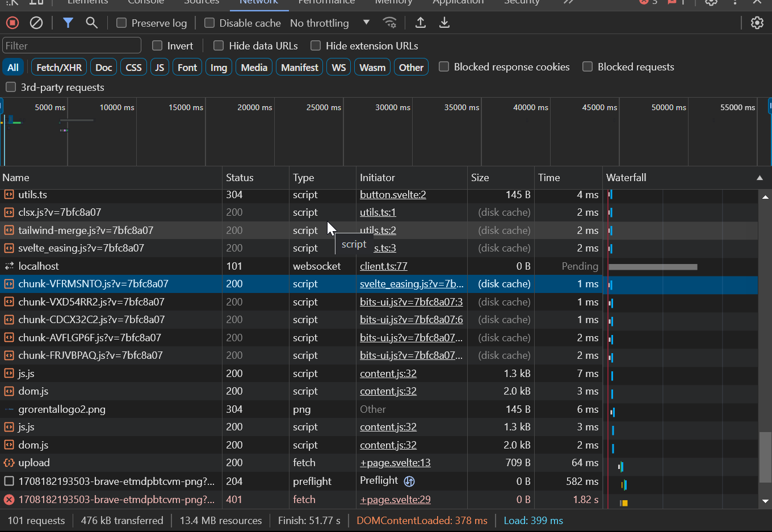Import HAR file with upload icon
The image size is (772, 532).
[421, 23]
